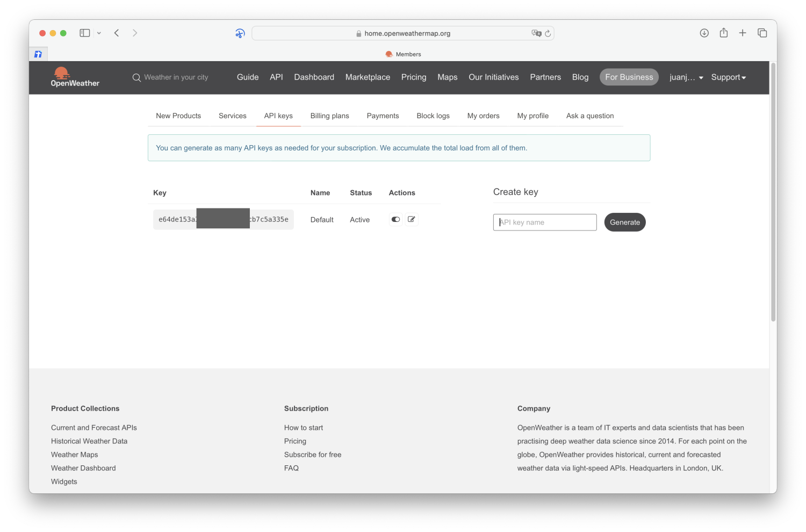
Task: Click the OpenWeather logo
Action: click(75, 77)
